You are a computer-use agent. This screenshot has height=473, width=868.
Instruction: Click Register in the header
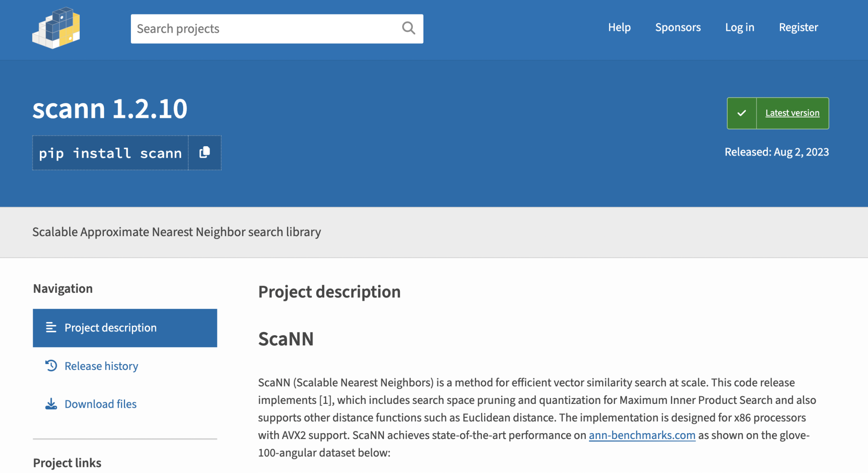point(798,28)
